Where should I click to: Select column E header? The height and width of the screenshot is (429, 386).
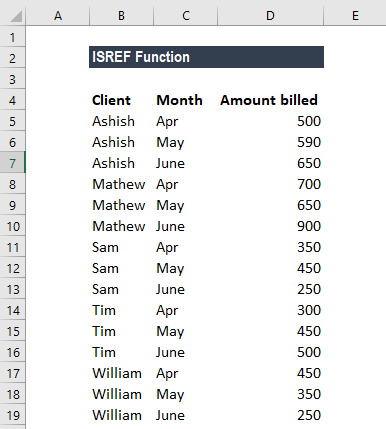355,15
